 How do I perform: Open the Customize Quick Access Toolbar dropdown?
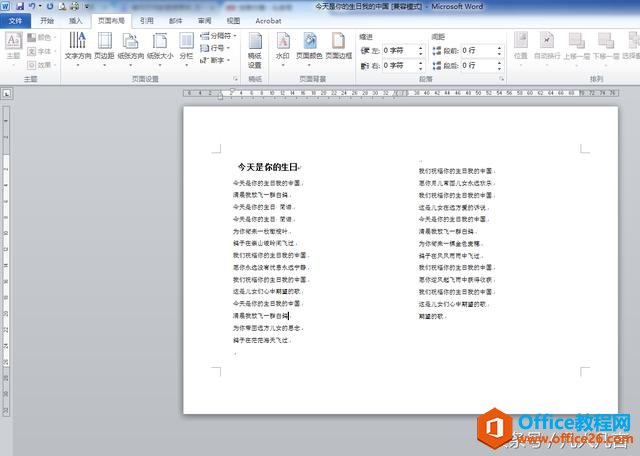(x=87, y=6)
